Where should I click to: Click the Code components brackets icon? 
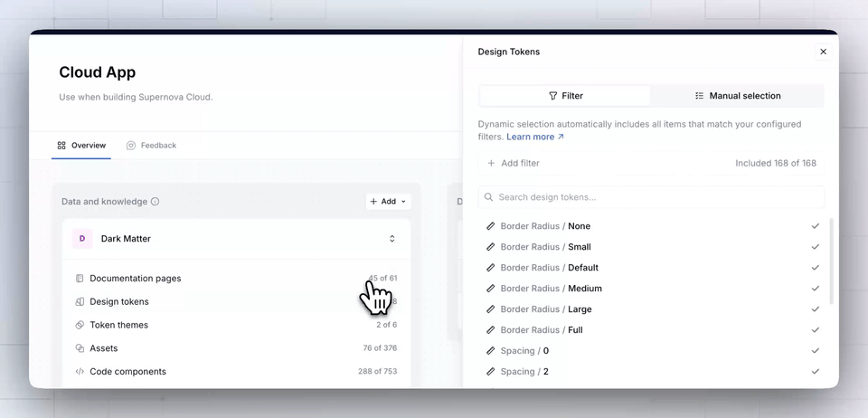click(x=80, y=372)
